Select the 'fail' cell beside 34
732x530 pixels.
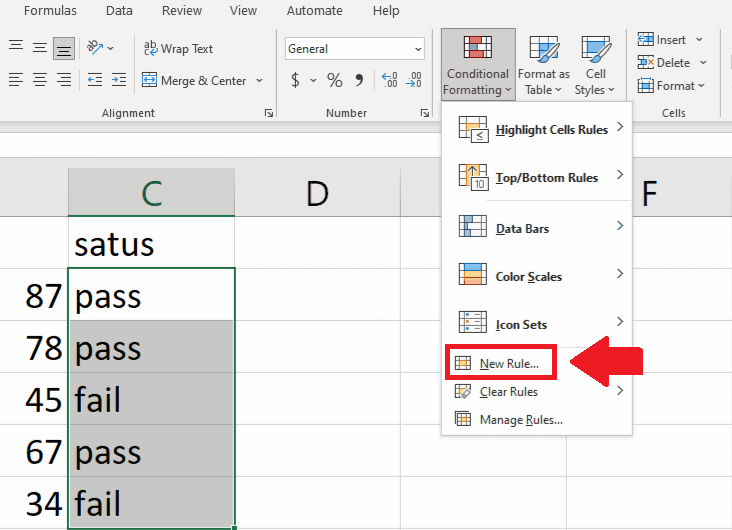point(151,503)
